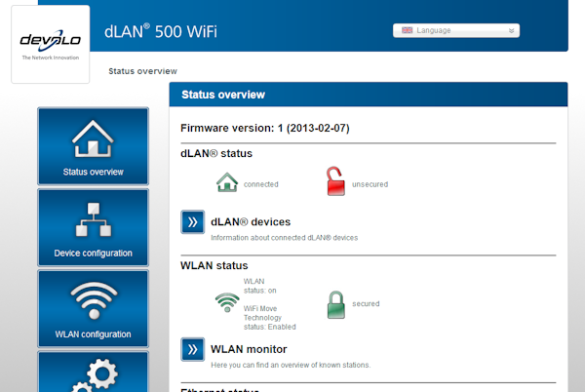Open Device configuration in the sidebar
This screenshot has width=585, height=392.
[x=93, y=227]
